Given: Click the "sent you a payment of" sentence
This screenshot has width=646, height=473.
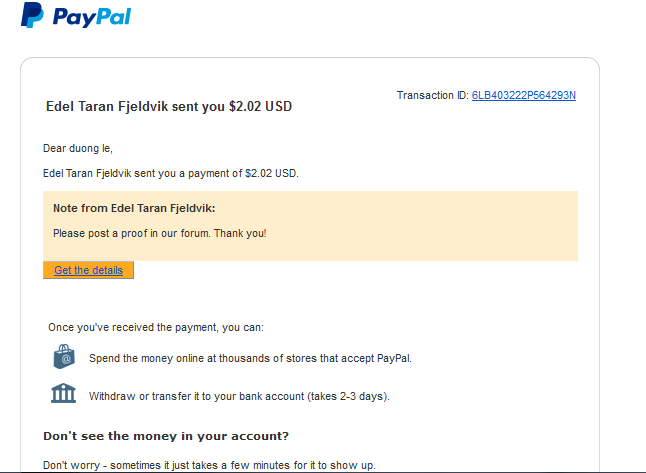Looking at the screenshot, I should (171, 173).
